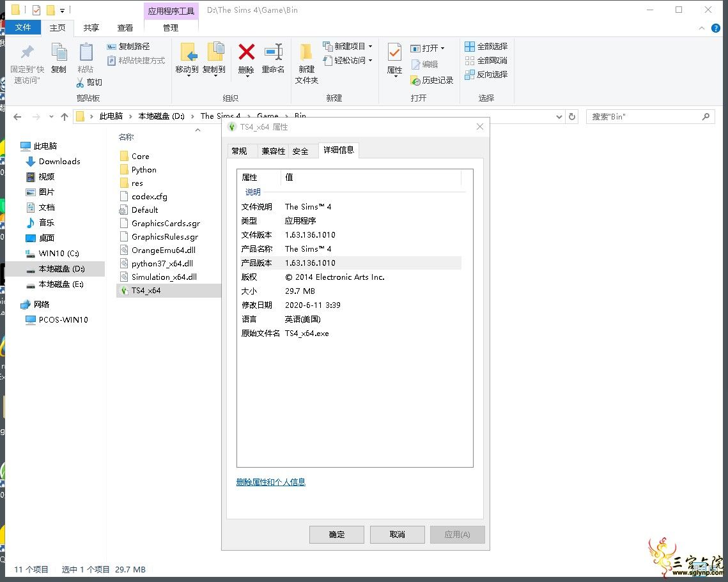Image resolution: width=728 pixels, height=582 pixels.
Task: Click the search magnifier icon
Action: click(x=706, y=117)
